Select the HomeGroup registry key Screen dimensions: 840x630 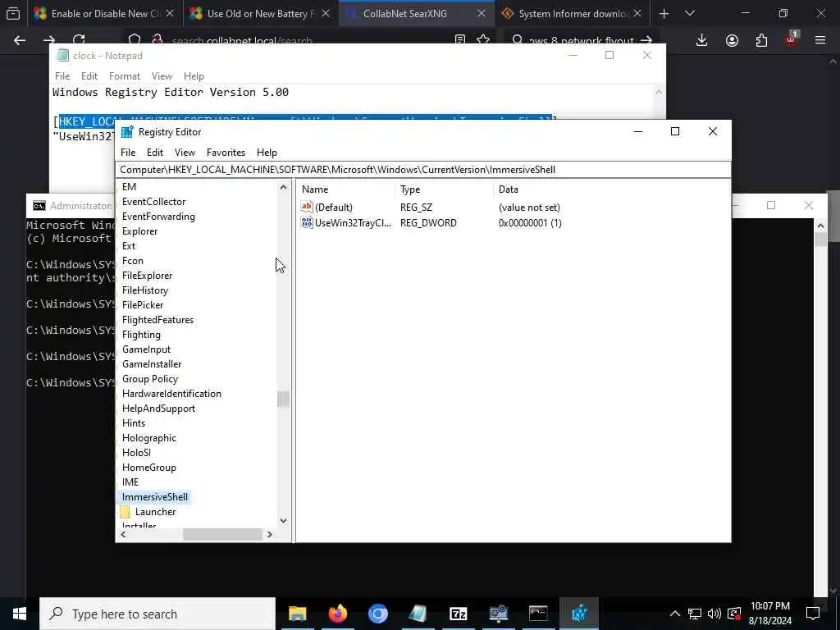pos(149,467)
